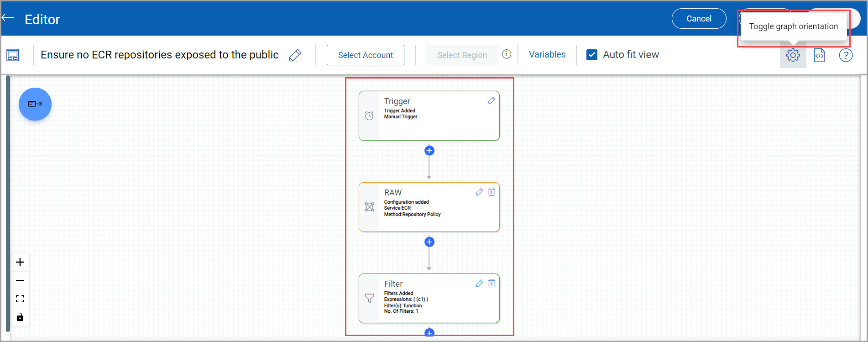
Task: Select the RAW node network icon
Action: tap(370, 207)
